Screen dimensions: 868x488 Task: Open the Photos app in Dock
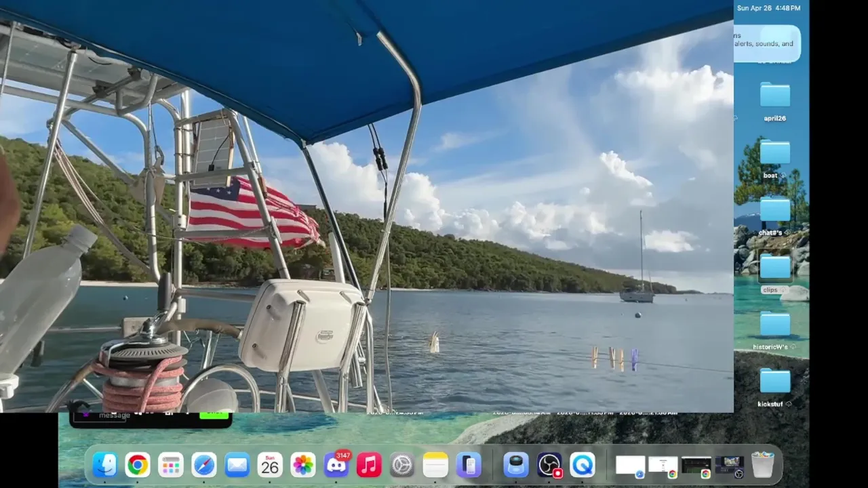click(x=303, y=465)
